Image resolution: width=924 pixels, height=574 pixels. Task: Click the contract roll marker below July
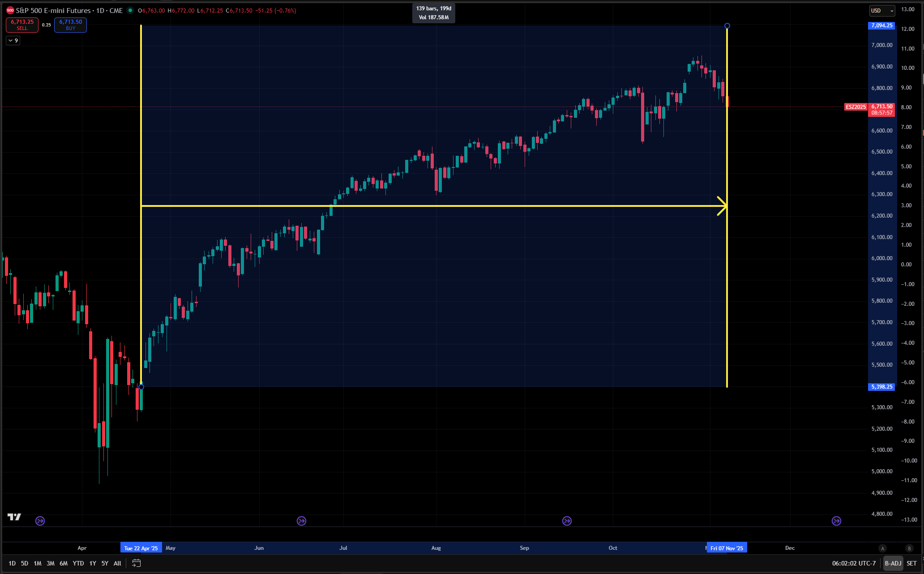click(302, 521)
